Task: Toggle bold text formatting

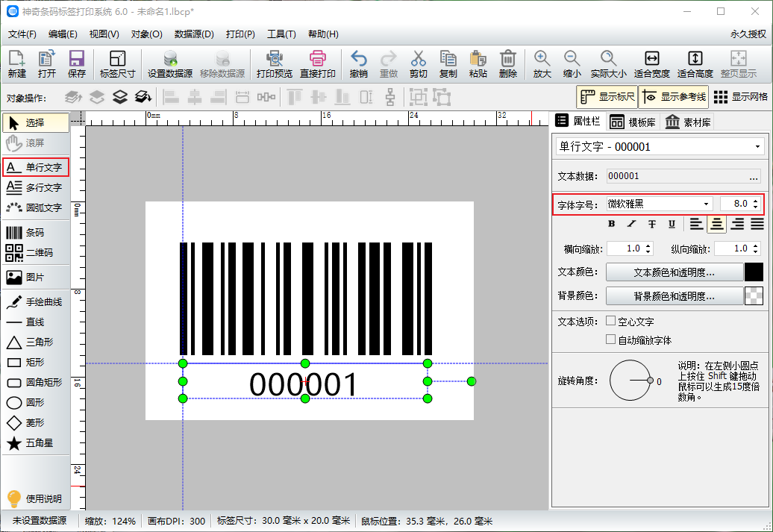Action: pyautogui.click(x=612, y=224)
